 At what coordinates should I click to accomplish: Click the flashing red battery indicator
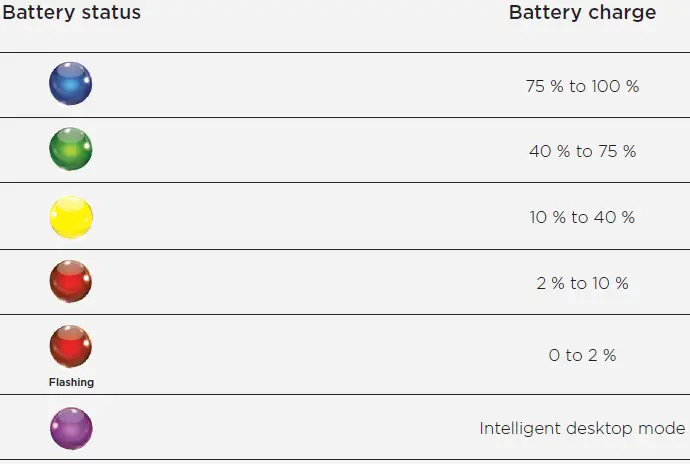[x=71, y=347]
